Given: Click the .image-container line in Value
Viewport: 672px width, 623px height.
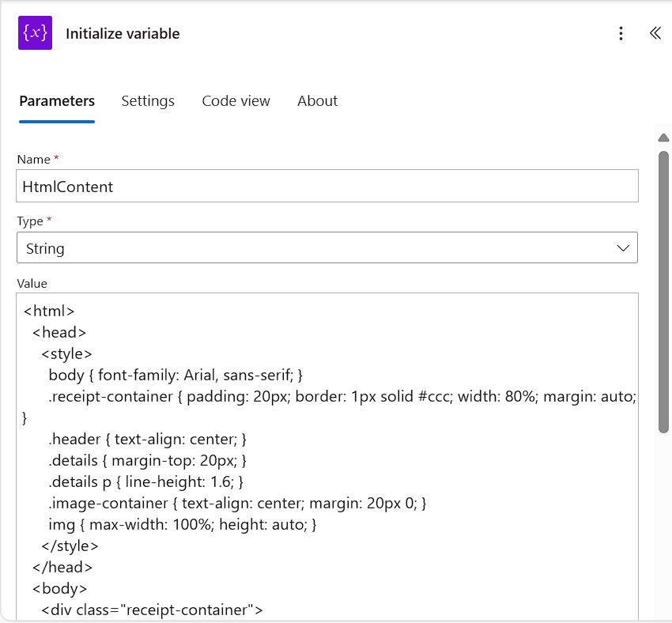Looking at the screenshot, I should tap(238, 503).
